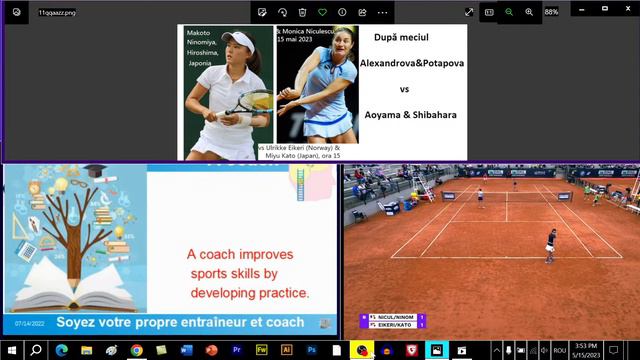Open the Windows Start menu
640x360 pixels.
point(12,350)
